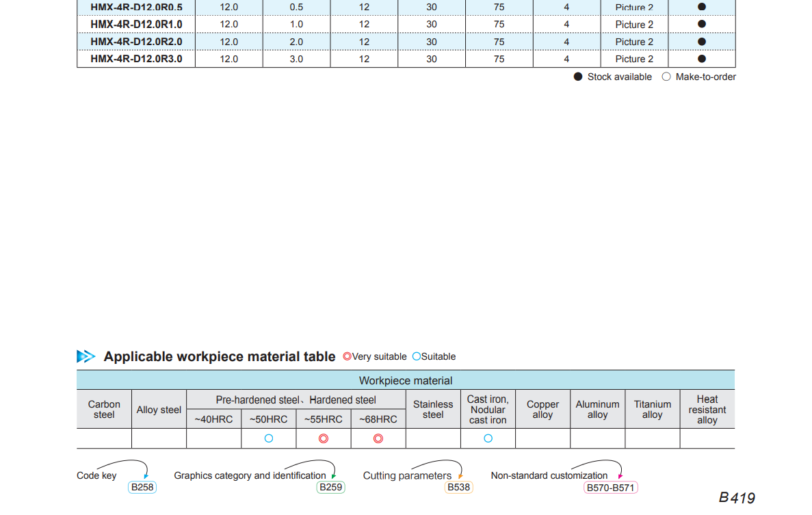Select the red double circle under ~68HRC
The image size is (812, 515).
click(378, 438)
